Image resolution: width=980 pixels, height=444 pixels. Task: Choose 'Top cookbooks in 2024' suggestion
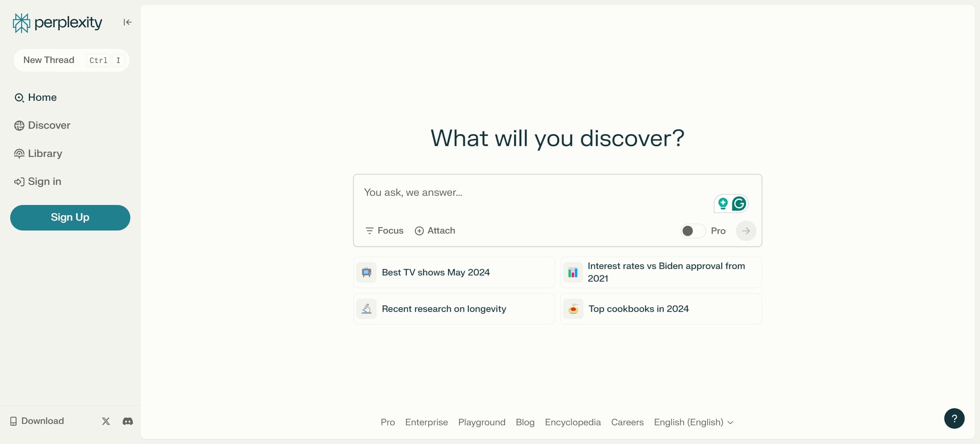(x=660, y=309)
